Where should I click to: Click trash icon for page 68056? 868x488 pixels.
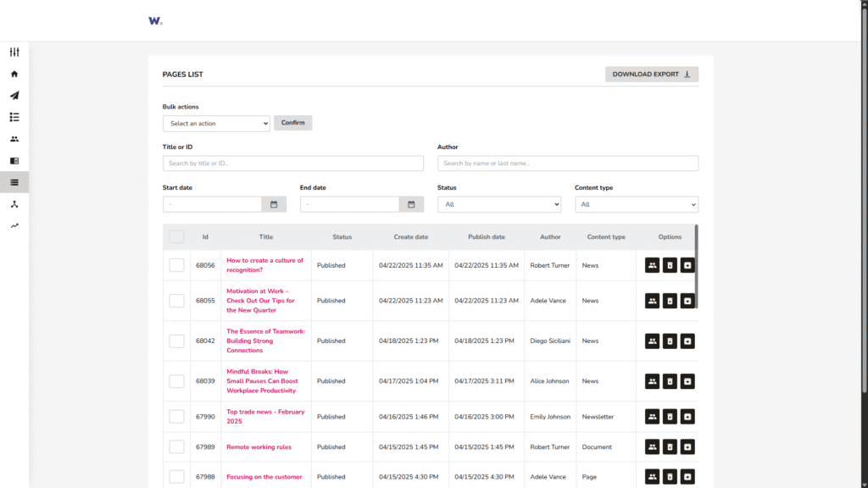(x=670, y=265)
